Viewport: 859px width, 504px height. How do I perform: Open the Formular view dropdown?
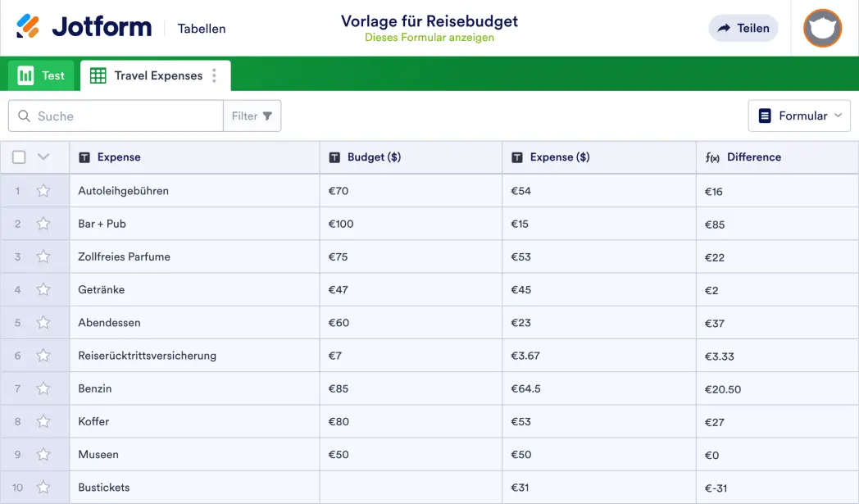(799, 116)
